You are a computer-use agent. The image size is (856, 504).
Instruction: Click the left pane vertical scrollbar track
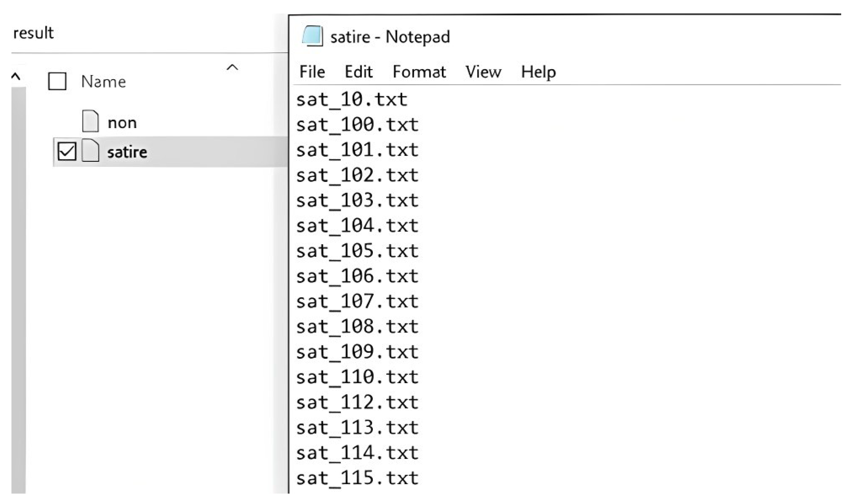[18, 289]
